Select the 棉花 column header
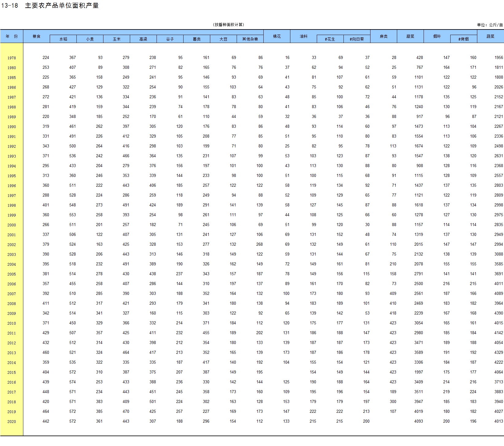Image resolution: width=504 pixels, height=446 pixels. (x=277, y=36)
